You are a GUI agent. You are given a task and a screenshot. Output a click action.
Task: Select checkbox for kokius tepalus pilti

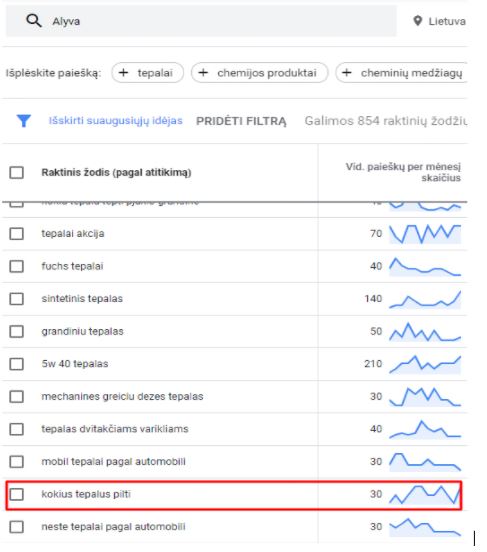(17, 494)
